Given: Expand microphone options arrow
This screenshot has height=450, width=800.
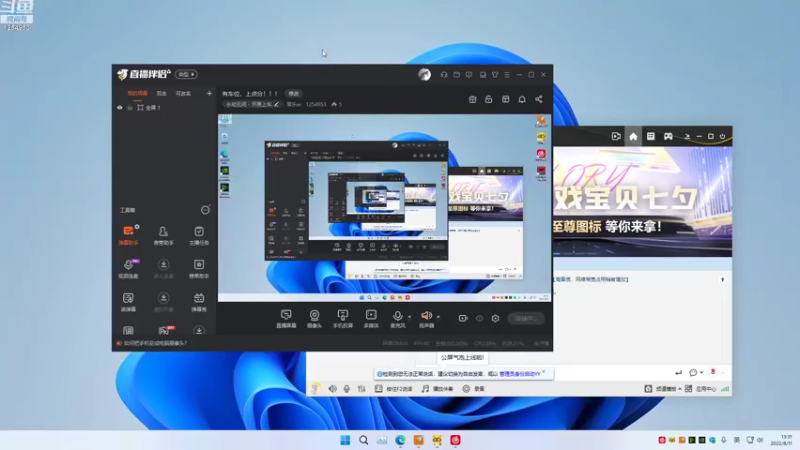Looking at the screenshot, I should pyautogui.click(x=409, y=317).
